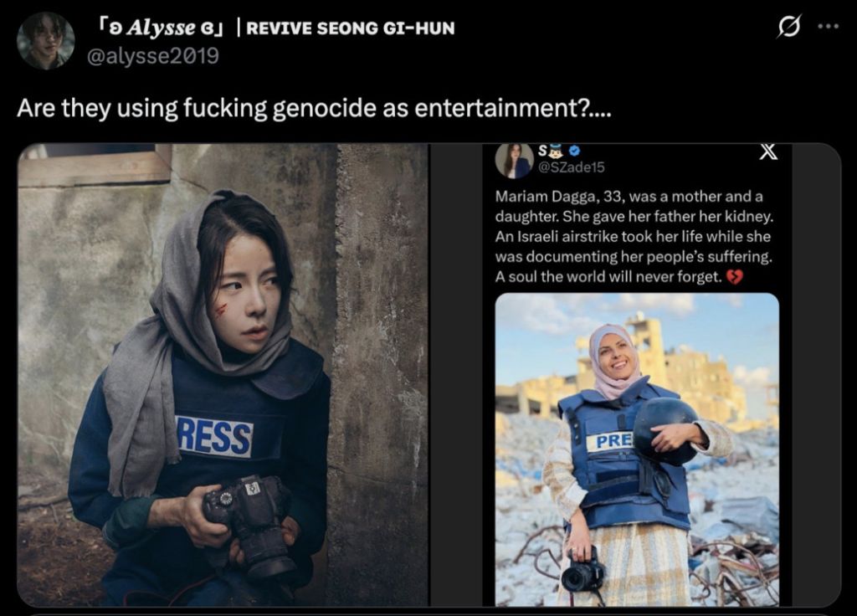Open the three-dot more options menu
The width and height of the screenshot is (857, 616).
[829, 26]
